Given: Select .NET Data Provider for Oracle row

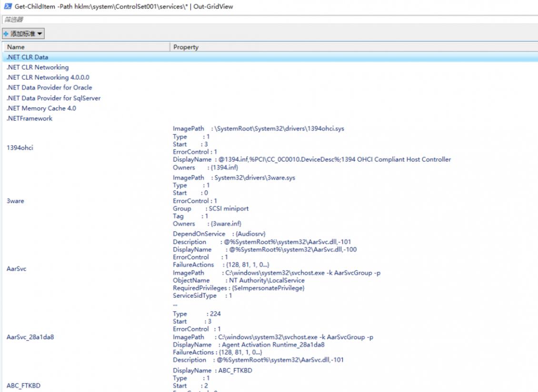Looking at the screenshot, I should point(50,88).
